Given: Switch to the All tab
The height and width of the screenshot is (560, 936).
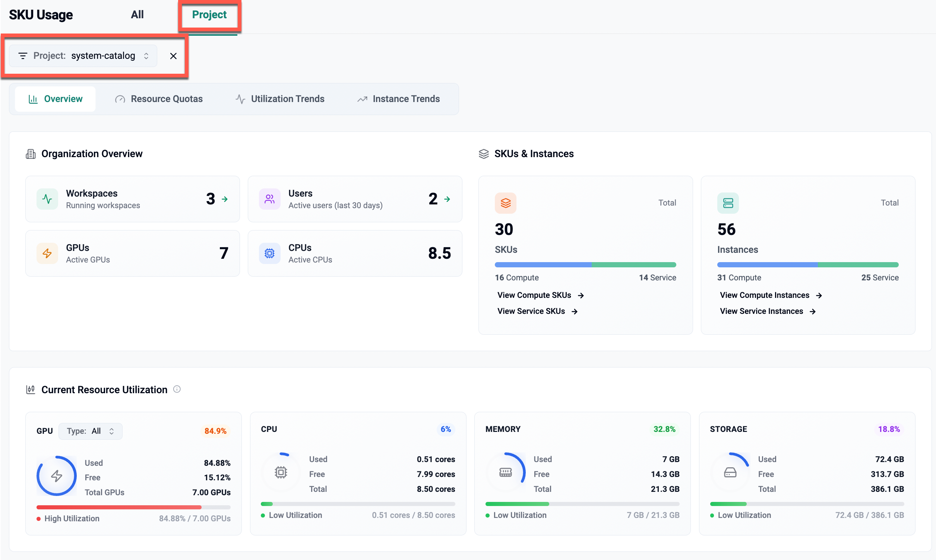Looking at the screenshot, I should (x=137, y=15).
